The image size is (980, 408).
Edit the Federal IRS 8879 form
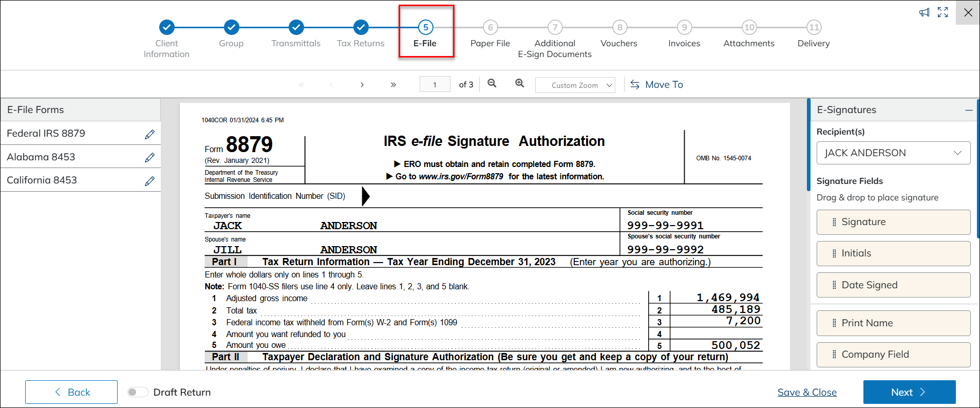pyautogui.click(x=149, y=134)
